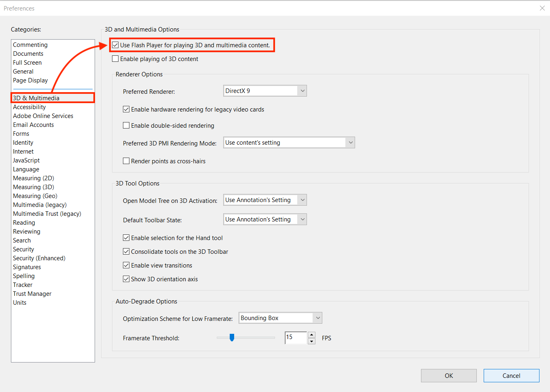Disable Show 3D orientation axis
Image resolution: width=550 pixels, height=392 pixels.
click(x=126, y=279)
